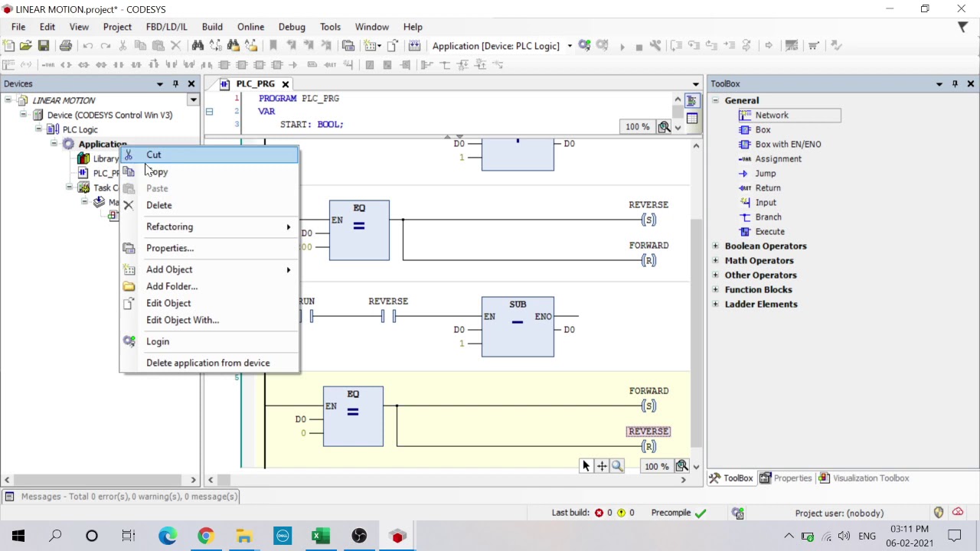Click the tabular view icon below the textual view icon

click(x=692, y=118)
